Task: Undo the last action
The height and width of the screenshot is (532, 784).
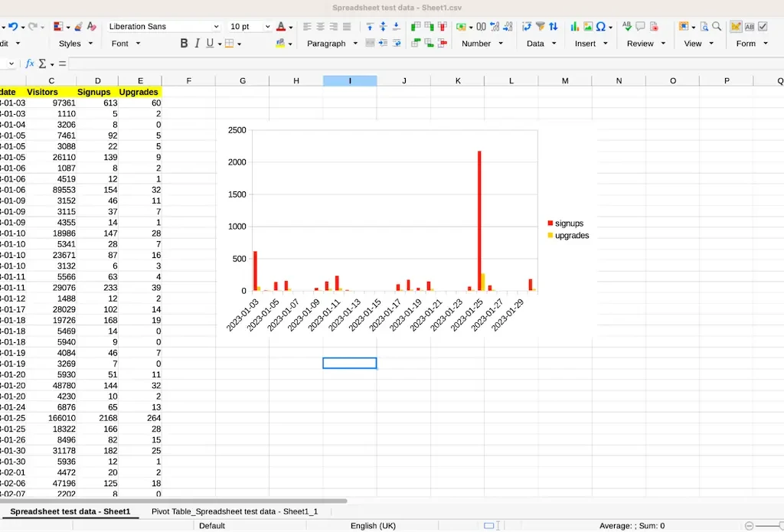Action: click(x=15, y=27)
